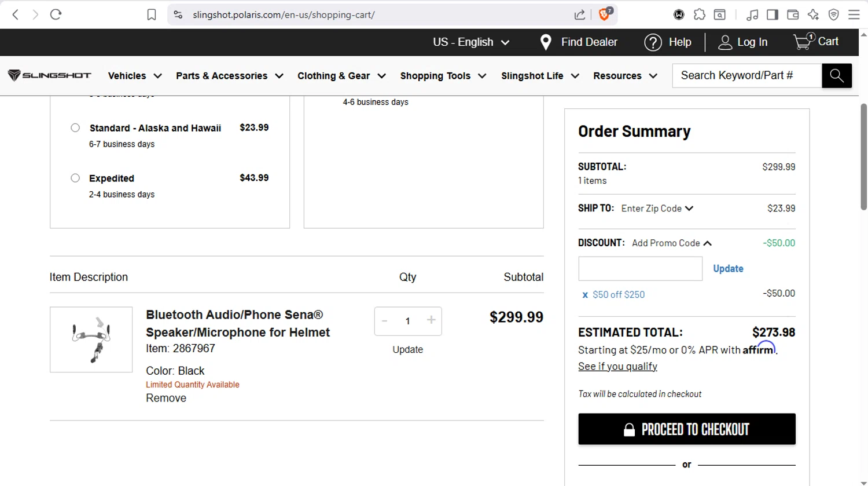Expand Parts & Accessories menu
This screenshot has width=868, height=486.
pos(230,75)
